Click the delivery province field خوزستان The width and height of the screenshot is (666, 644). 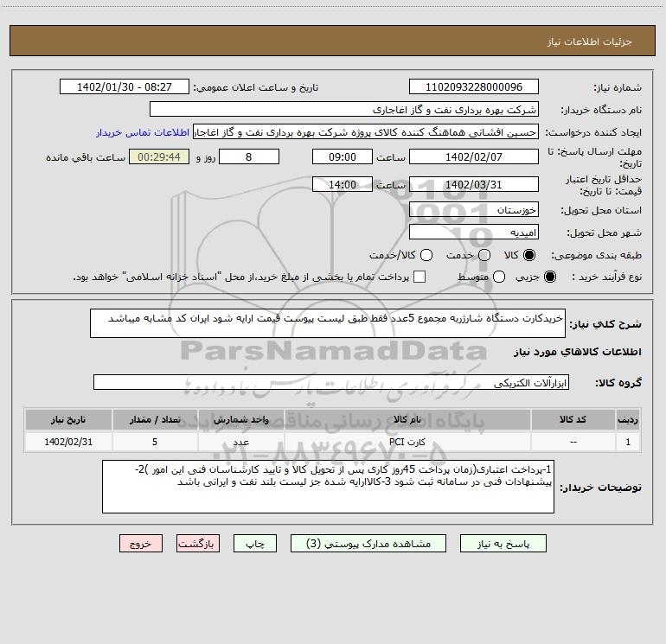coord(474,210)
